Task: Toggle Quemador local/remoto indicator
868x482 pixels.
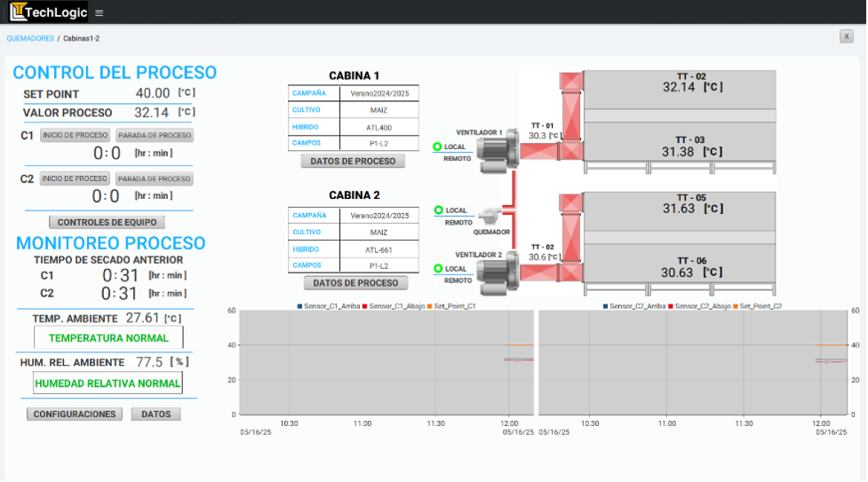Action: pos(438,210)
